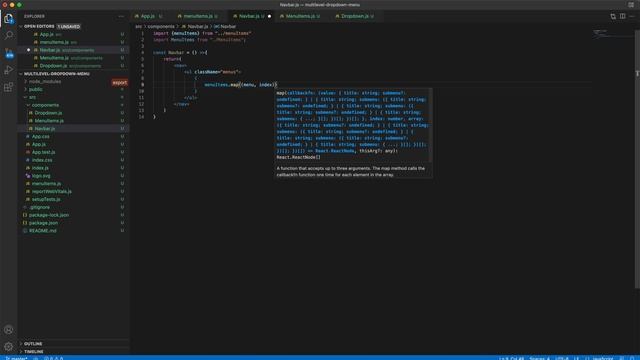Click the Explorer more actions ellipsis
Screen dimensions: 640x360
click(121, 16)
